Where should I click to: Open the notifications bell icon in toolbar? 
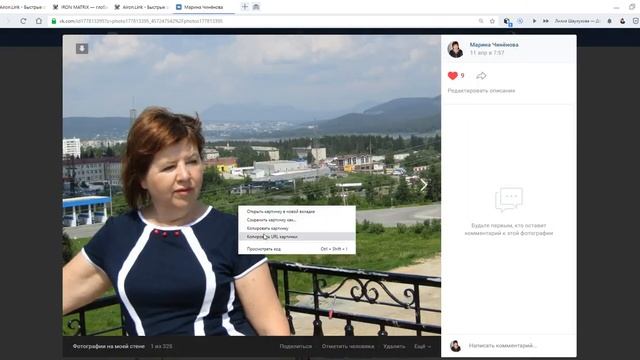(609, 21)
